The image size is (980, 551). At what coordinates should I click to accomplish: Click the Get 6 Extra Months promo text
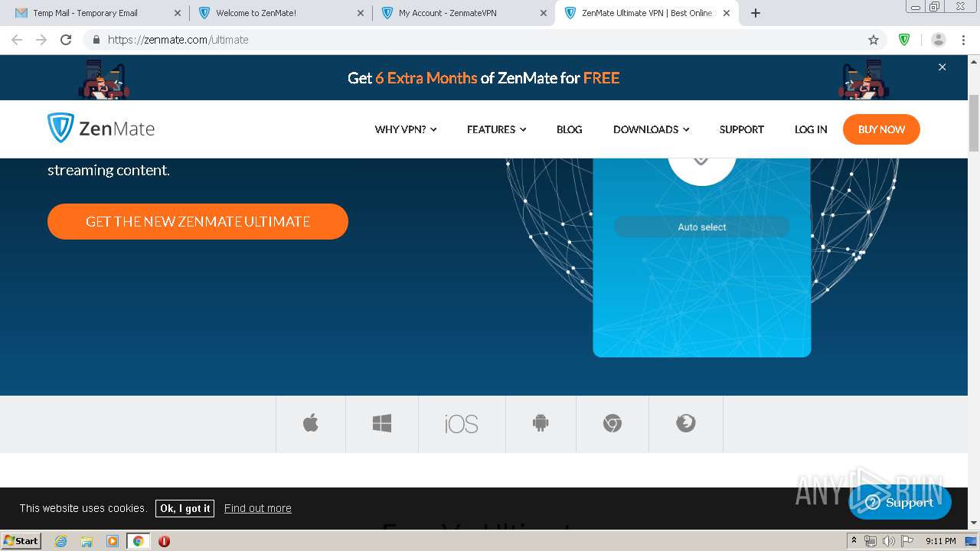tap(483, 78)
